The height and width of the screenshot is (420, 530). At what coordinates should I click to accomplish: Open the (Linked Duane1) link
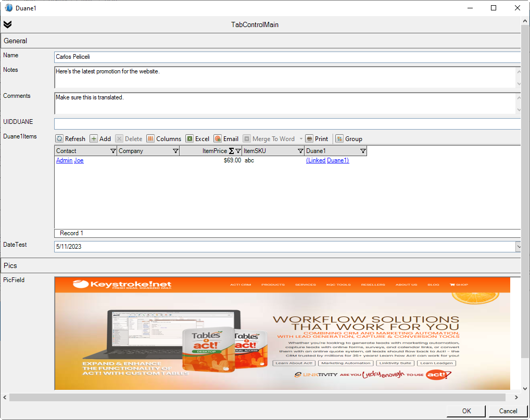(x=327, y=160)
